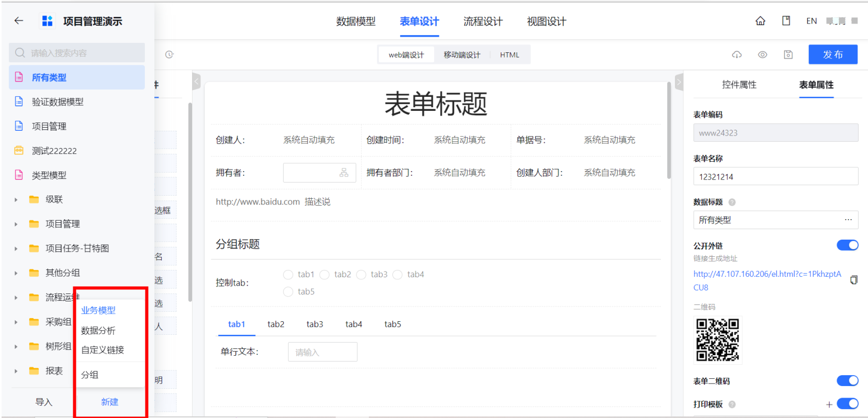The height and width of the screenshot is (418, 868).
Task: Preview form with the eye icon
Action: point(762,54)
